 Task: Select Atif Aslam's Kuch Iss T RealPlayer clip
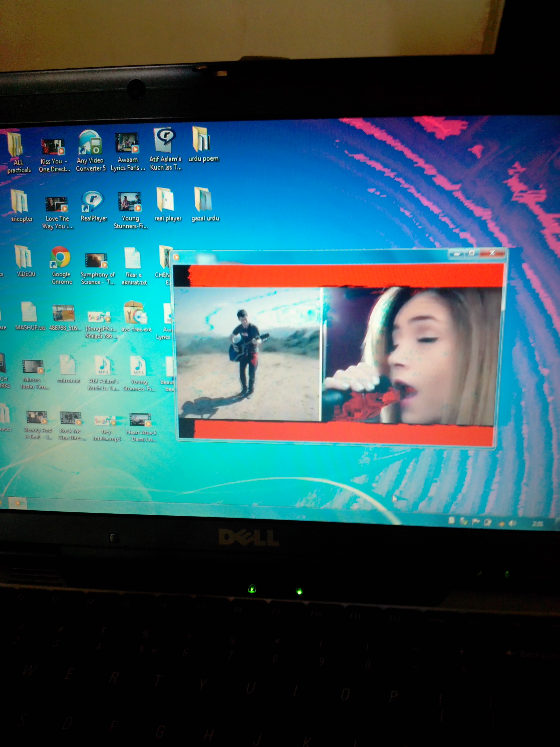click(x=165, y=149)
